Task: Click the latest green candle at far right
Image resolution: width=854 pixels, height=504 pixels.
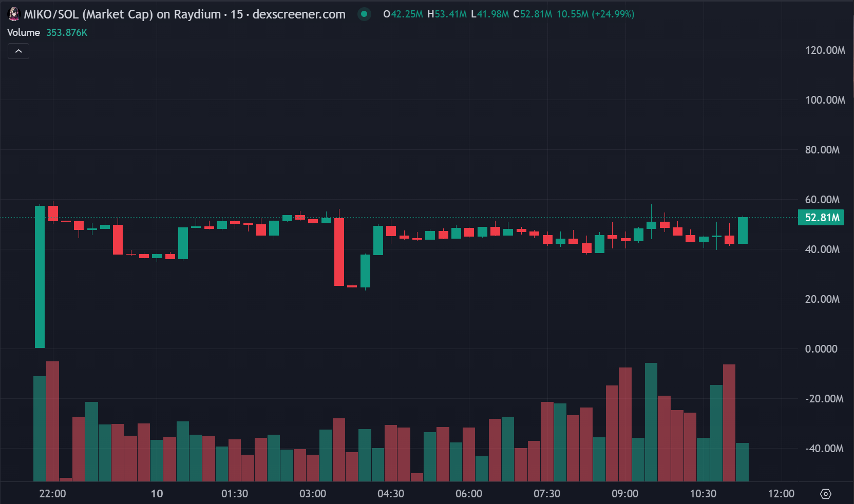Action: (x=743, y=230)
